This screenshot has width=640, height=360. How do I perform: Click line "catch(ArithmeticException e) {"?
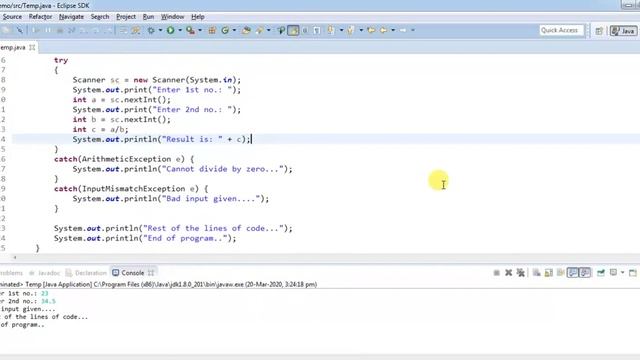click(x=124, y=159)
